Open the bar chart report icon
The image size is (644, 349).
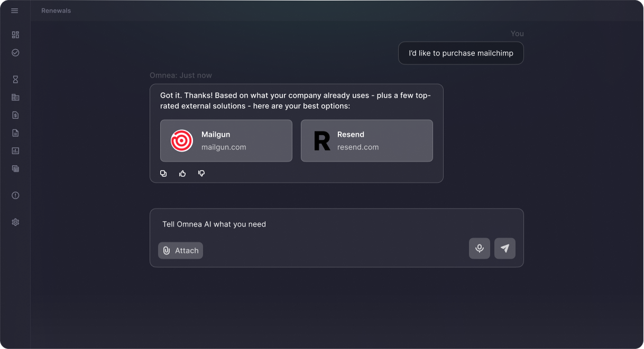pyautogui.click(x=15, y=151)
